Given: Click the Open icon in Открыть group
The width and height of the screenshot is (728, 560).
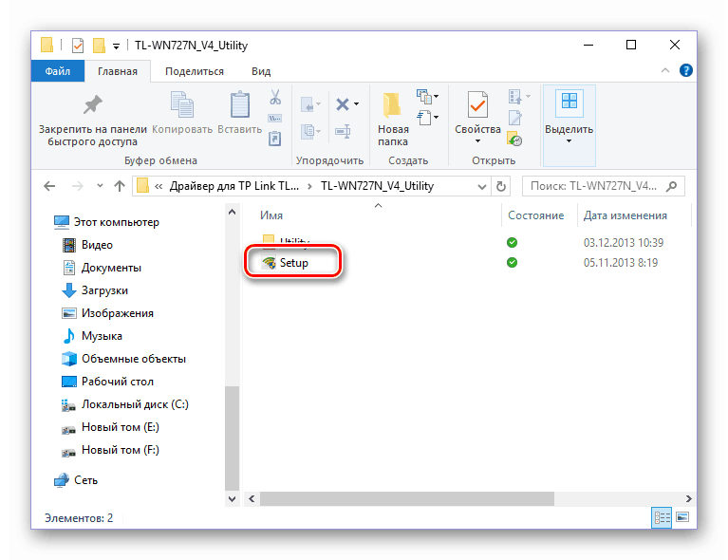Looking at the screenshot, I should click(x=514, y=97).
